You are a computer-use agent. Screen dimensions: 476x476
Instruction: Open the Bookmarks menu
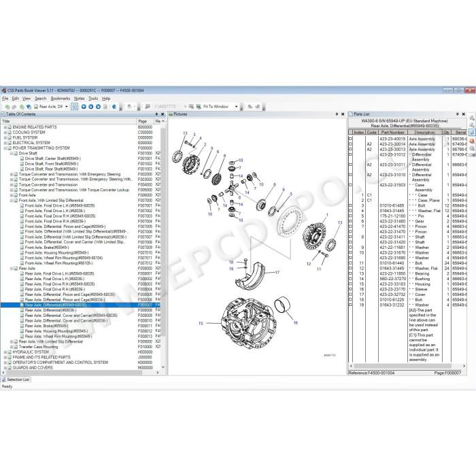(61, 99)
